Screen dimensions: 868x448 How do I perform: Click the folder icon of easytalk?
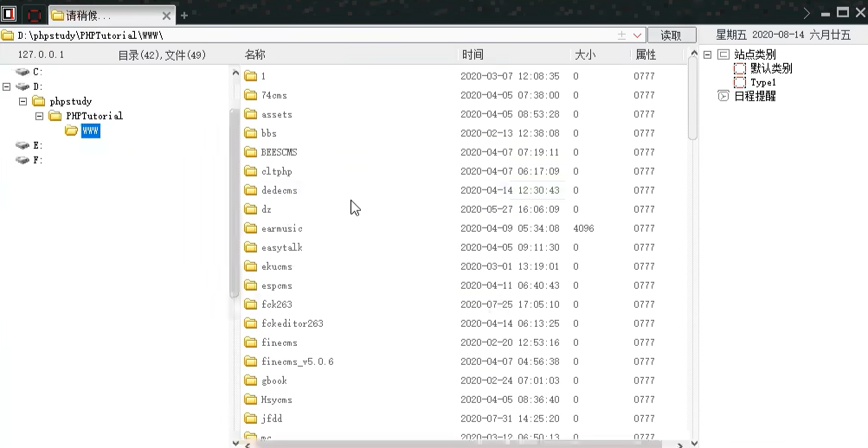[251, 247]
